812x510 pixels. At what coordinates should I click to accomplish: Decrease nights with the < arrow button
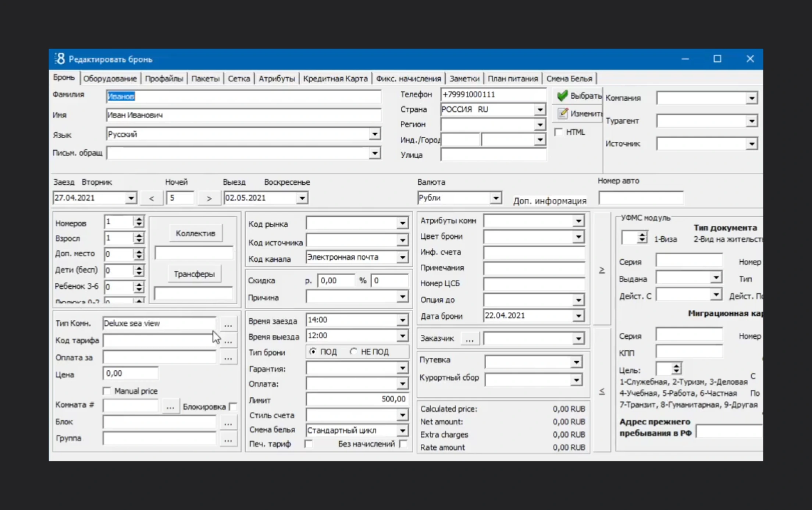tap(152, 198)
